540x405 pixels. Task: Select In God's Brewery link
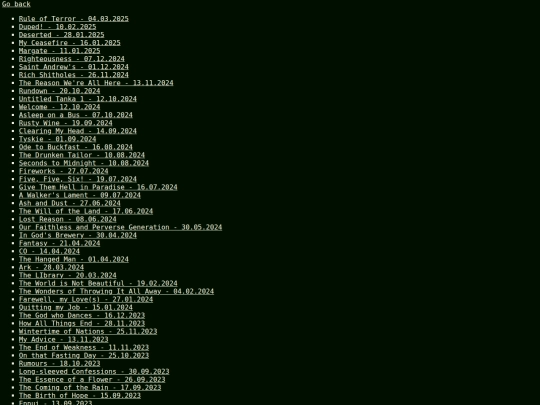coord(78,235)
